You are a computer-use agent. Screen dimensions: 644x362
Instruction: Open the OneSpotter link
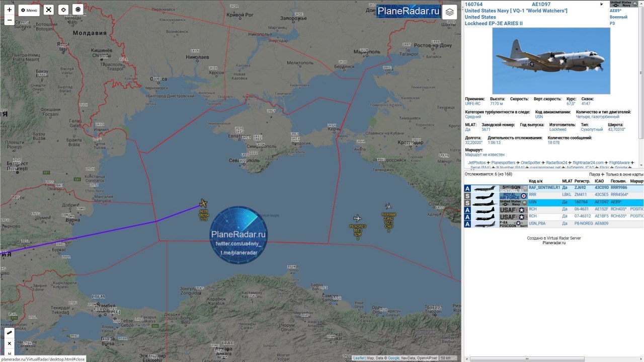[530, 163]
